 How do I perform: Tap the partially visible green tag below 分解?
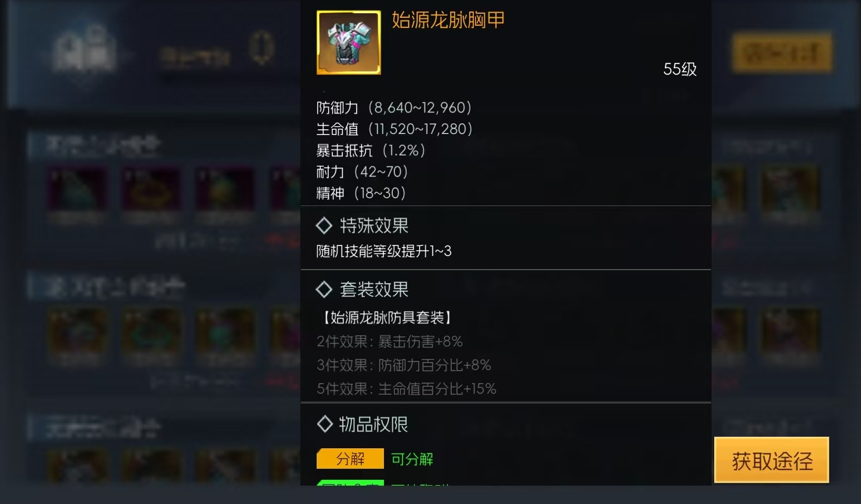(x=350, y=483)
